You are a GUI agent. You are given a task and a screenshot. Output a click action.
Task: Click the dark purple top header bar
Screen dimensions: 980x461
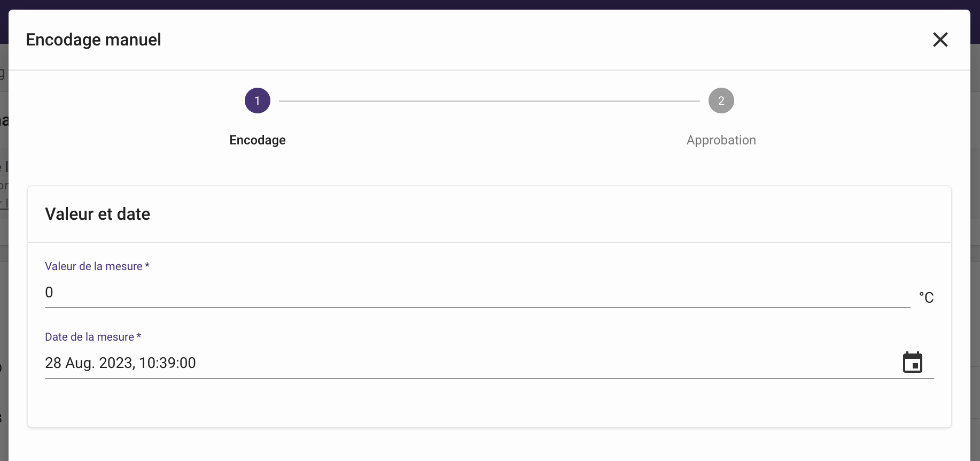click(481, 4)
